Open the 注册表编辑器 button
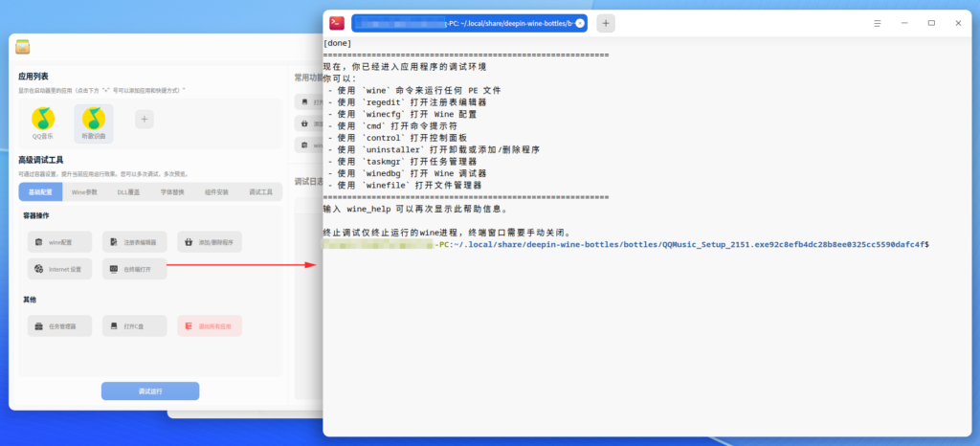980x446 pixels. pos(135,243)
